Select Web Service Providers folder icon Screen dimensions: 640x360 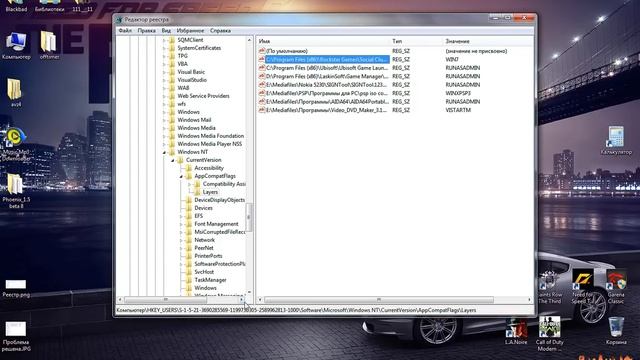[172, 96]
